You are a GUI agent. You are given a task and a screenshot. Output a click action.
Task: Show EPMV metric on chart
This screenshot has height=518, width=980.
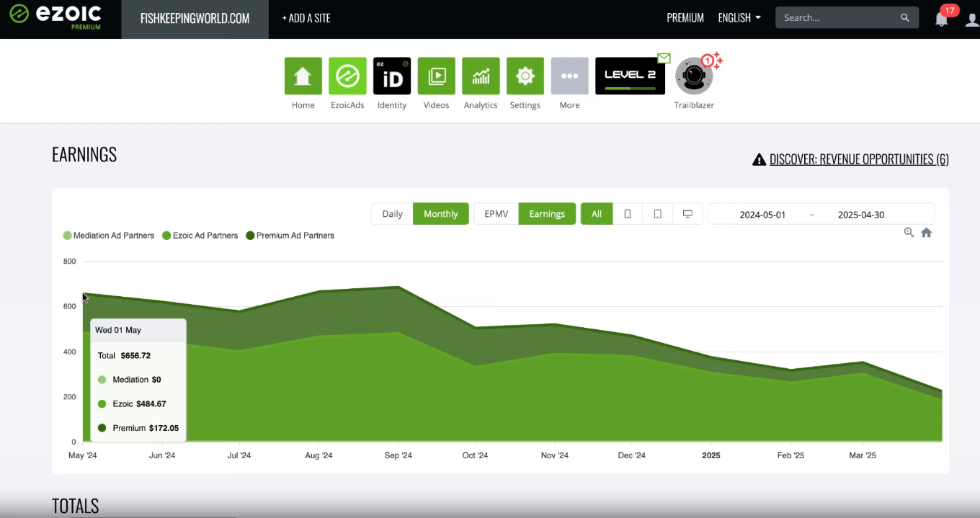[496, 214]
